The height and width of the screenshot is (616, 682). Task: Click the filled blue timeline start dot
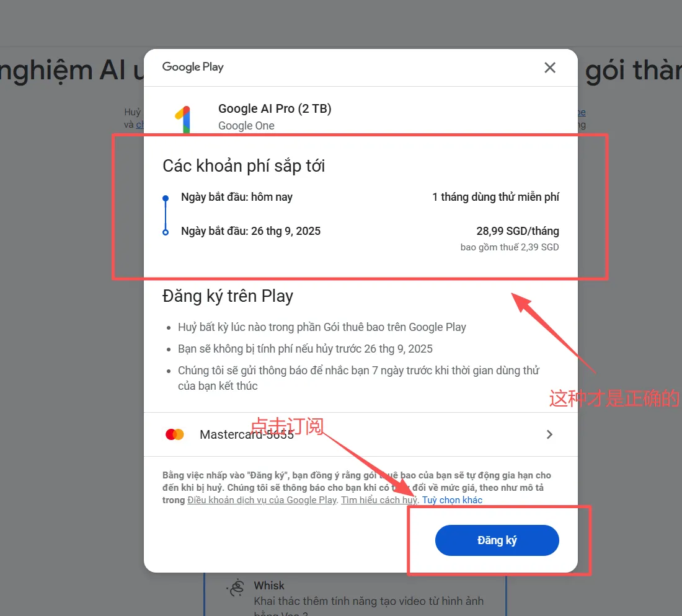pyautogui.click(x=166, y=198)
